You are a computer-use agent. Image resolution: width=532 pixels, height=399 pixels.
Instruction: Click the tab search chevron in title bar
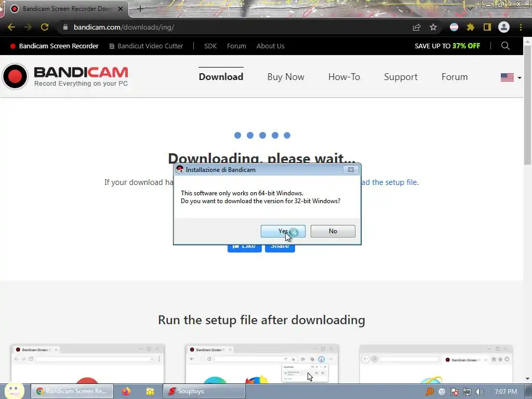pos(470,8)
